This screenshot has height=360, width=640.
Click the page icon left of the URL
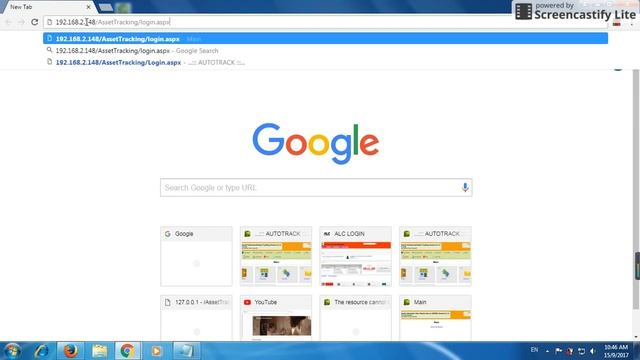click(x=50, y=22)
